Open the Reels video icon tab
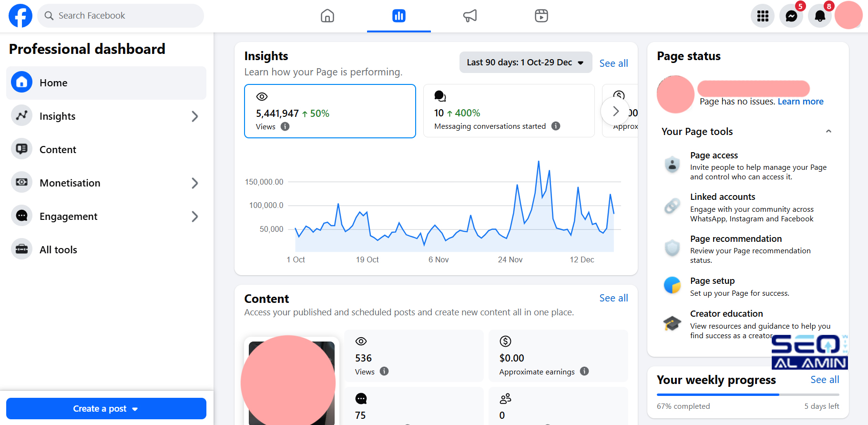Screen dimensions: 868x425 pyautogui.click(x=541, y=16)
